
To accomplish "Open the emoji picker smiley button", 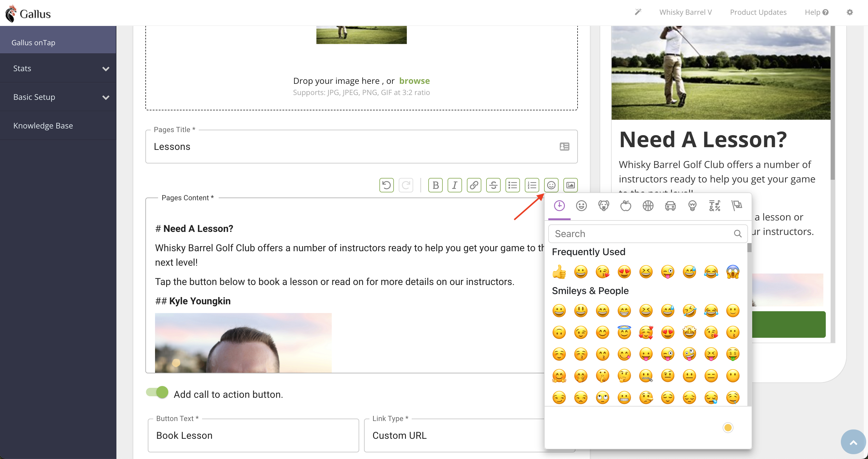I will (x=551, y=185).
